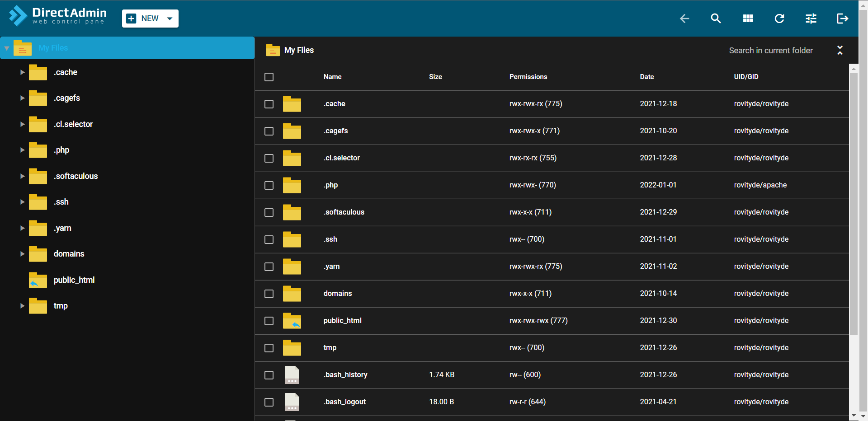
Task: Click the file list scrollbar down arrow
Action: click(854, 416)
